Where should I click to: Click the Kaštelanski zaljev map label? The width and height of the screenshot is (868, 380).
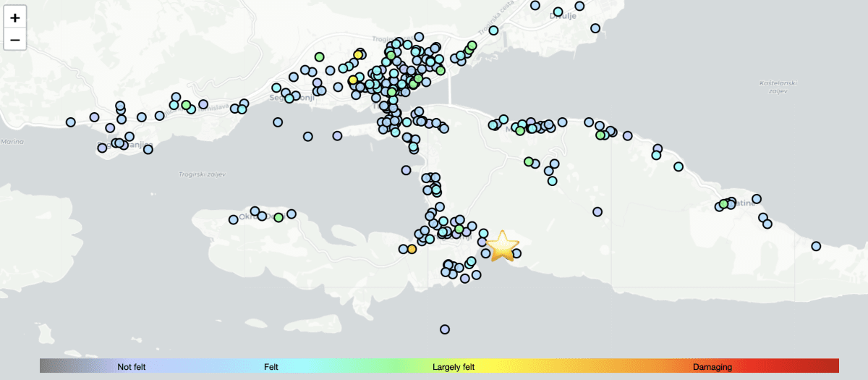click(778, 87)
